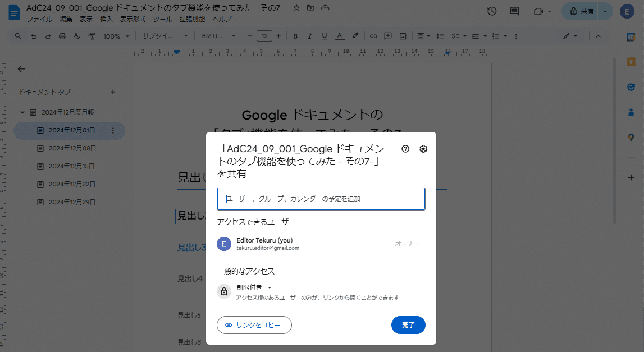644x352 pixels.
Task: Run spelling and grammar check
Action: pos(77,36)
